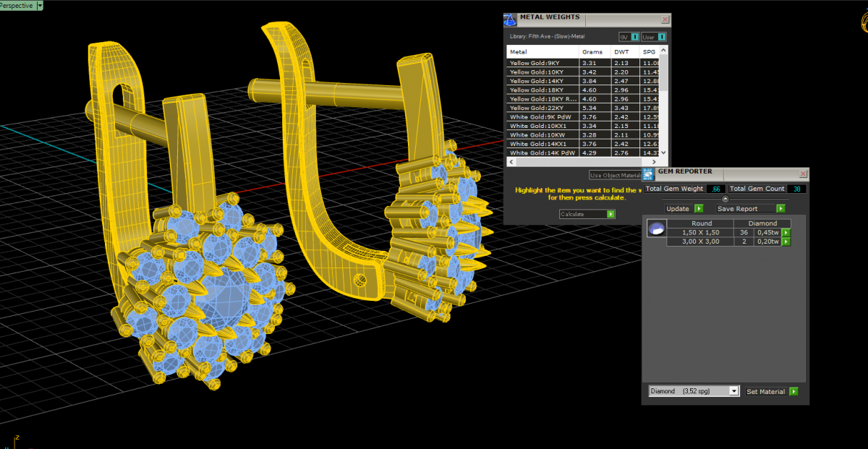The image size is (868, 449).
Task: Click the Use Object Materials button
Action: pos(615,175)
